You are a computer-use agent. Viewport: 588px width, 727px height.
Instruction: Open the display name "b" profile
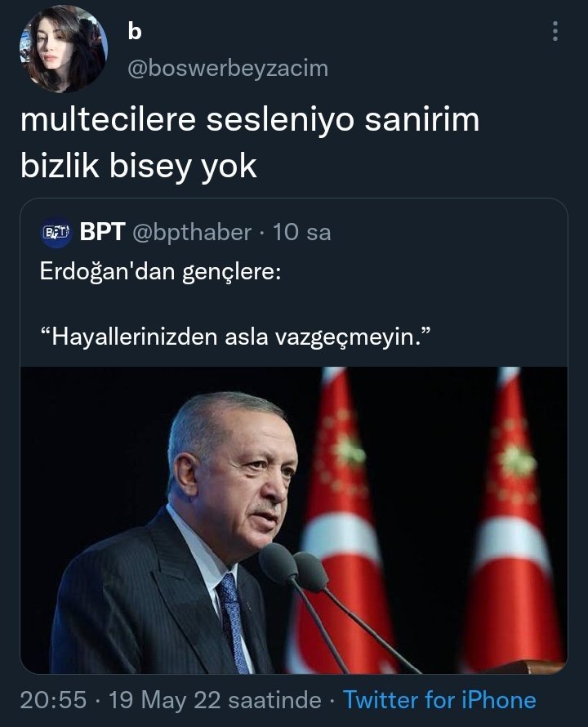pos(135,32)
